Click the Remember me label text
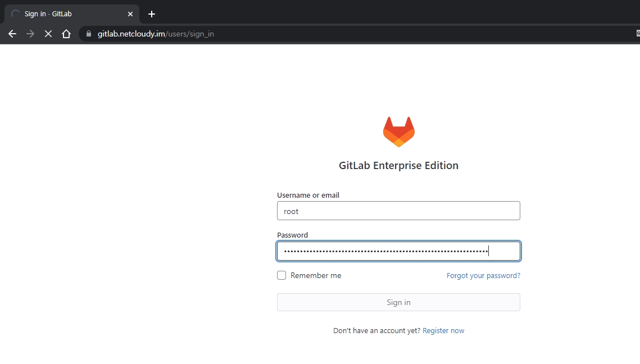 point(316,275)
